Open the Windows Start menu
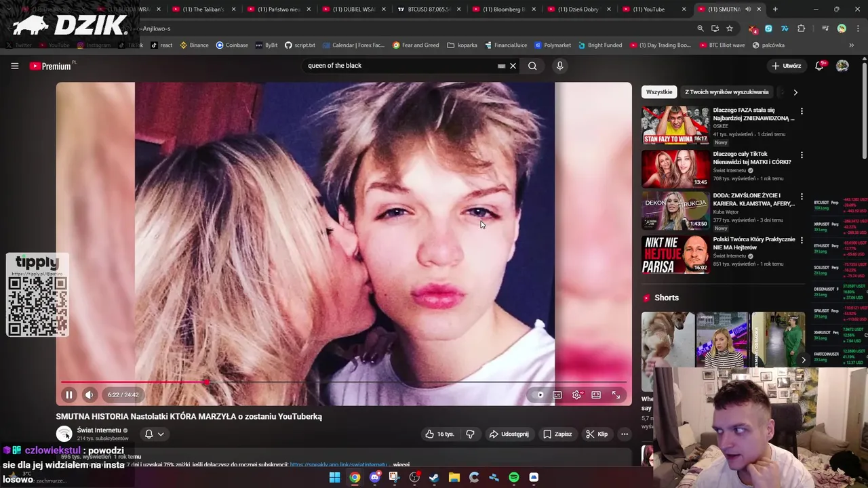Viewport: 868px width, 488px height. coord(334,477)
